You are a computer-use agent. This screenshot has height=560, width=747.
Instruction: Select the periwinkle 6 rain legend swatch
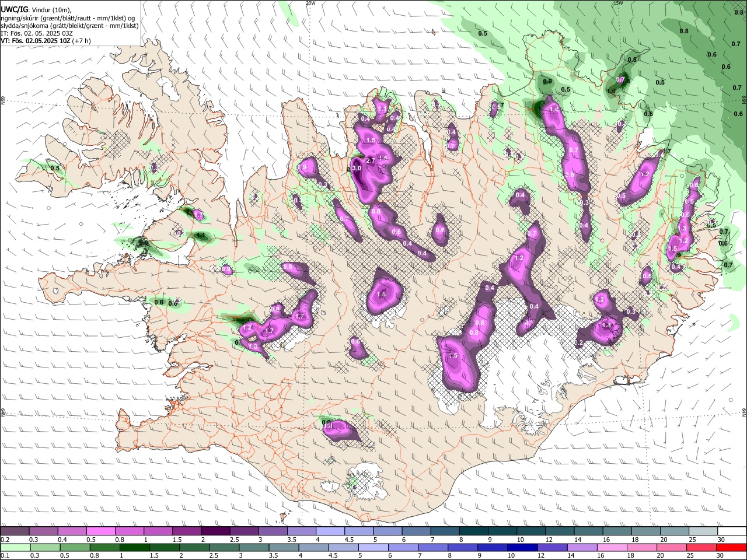click(403, 548)
